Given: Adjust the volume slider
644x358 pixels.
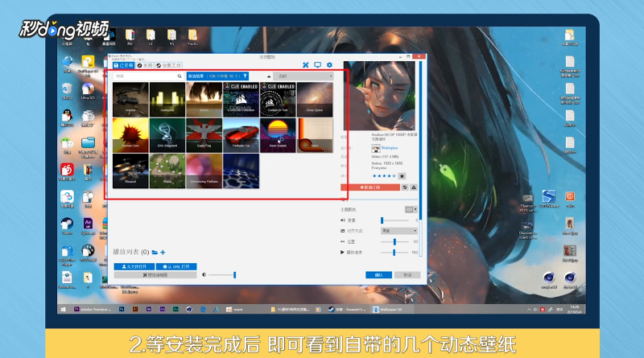Looking at the screenshot, I should [394, 220].
